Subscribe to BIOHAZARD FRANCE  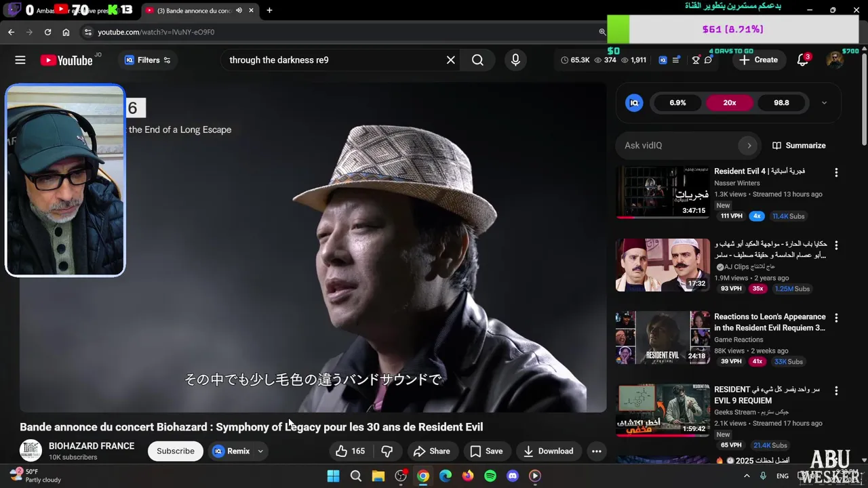click(x=176, y=451)
